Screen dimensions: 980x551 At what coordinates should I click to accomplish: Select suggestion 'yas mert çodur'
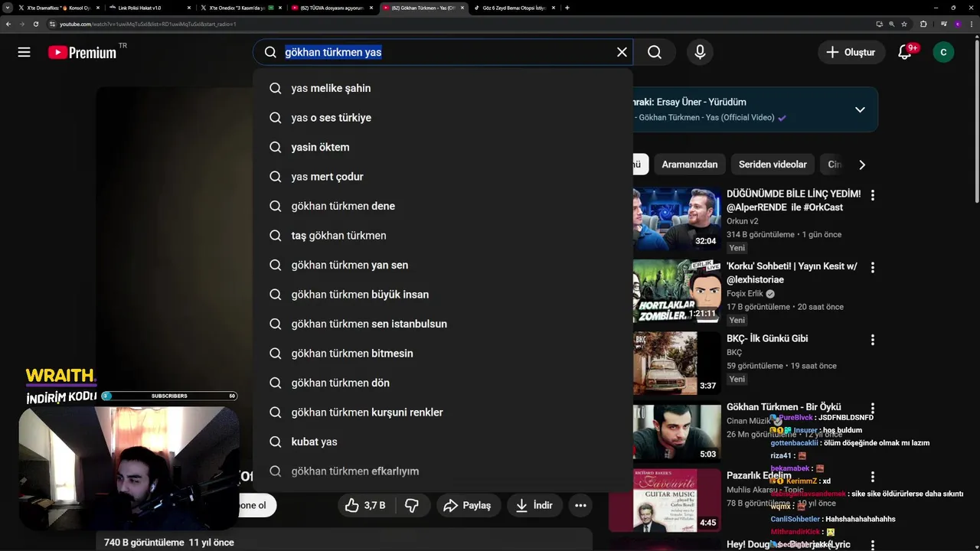coord(443,177)
